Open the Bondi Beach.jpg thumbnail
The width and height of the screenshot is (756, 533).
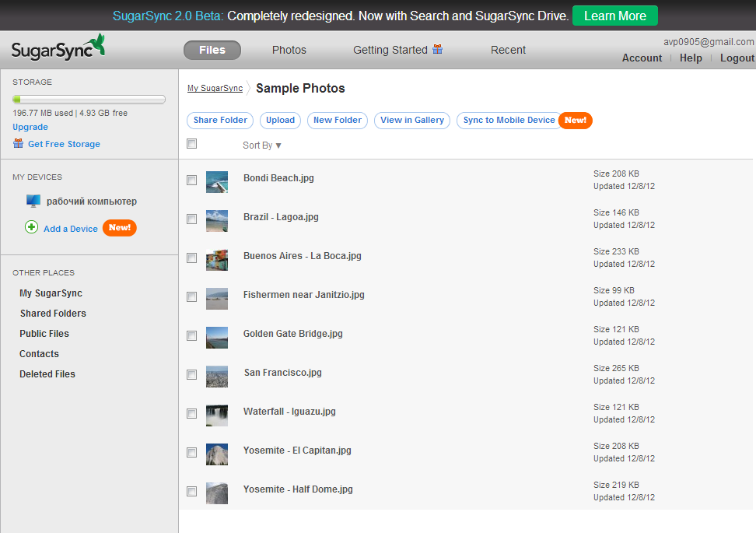coord(217,182)
